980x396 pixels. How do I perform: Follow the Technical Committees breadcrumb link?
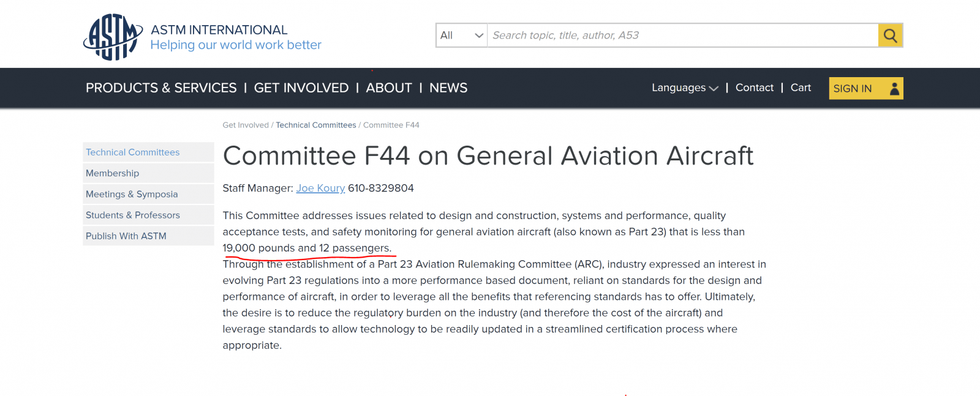pyautogui.click(x=315, y=125)
